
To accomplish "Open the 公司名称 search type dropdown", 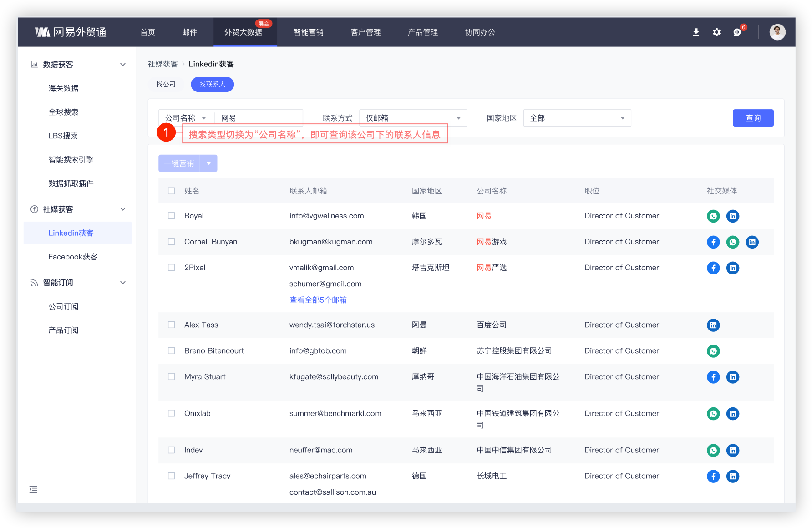I will click(x=186, y=118).
